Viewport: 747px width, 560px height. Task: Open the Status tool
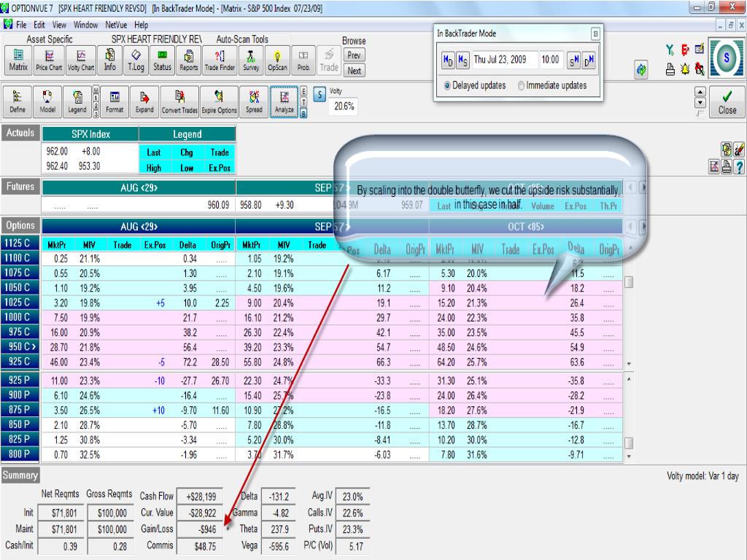click(162, 60)
